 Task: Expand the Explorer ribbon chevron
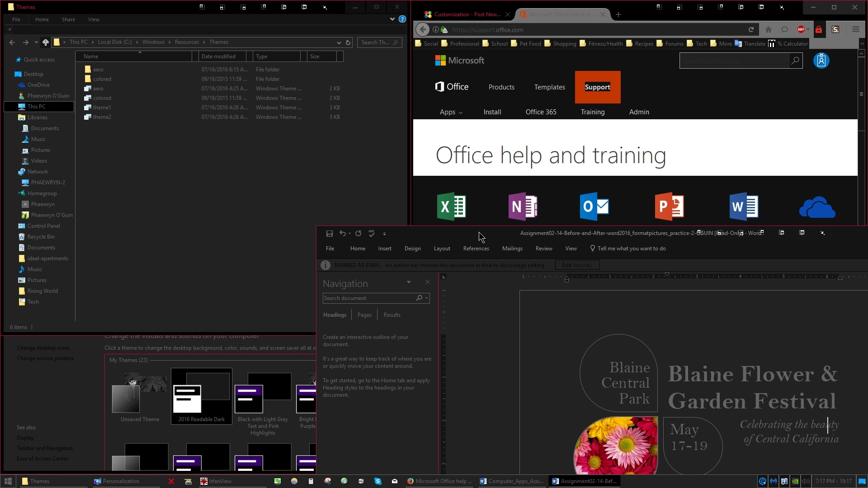pos(392,19)
